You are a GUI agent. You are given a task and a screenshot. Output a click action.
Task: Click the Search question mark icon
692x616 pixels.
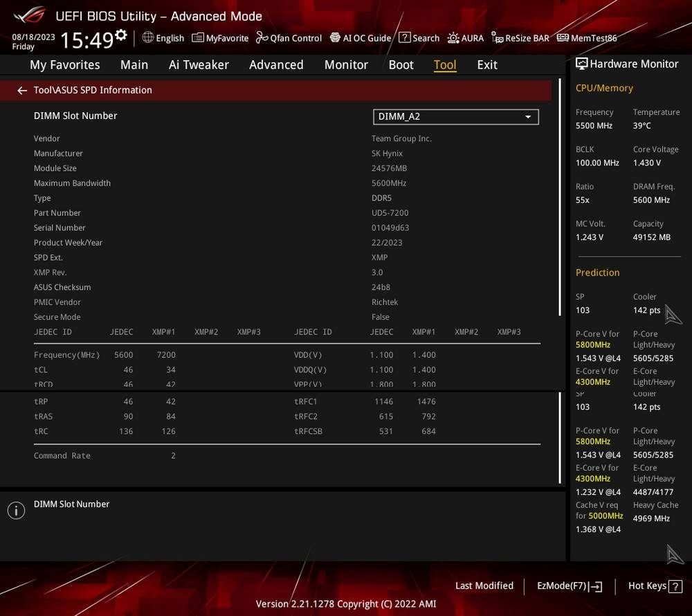click(404, 37)
